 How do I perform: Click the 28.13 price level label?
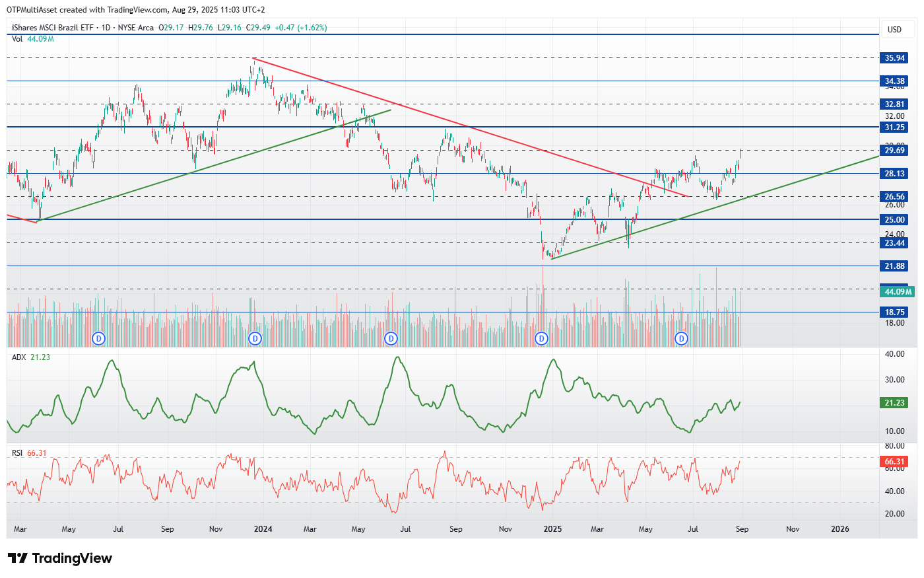[894, 174]
